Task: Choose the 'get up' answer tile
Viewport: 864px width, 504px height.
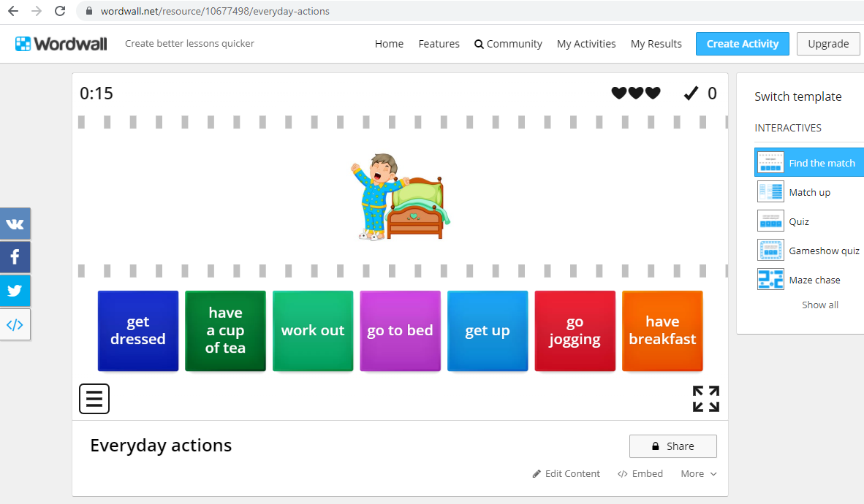Action: point(488,330)
